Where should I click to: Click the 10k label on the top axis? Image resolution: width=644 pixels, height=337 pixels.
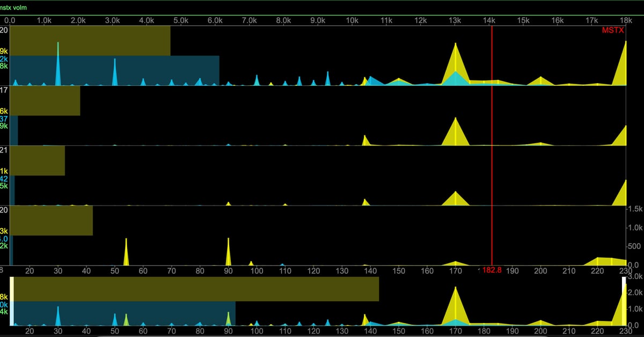[352, 20]
